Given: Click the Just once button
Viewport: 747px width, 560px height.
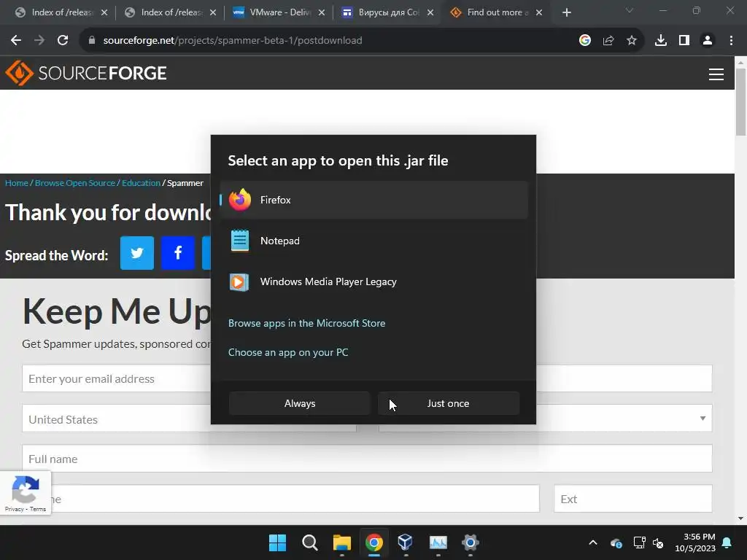Looking at the screenshot, I should 449,403.
